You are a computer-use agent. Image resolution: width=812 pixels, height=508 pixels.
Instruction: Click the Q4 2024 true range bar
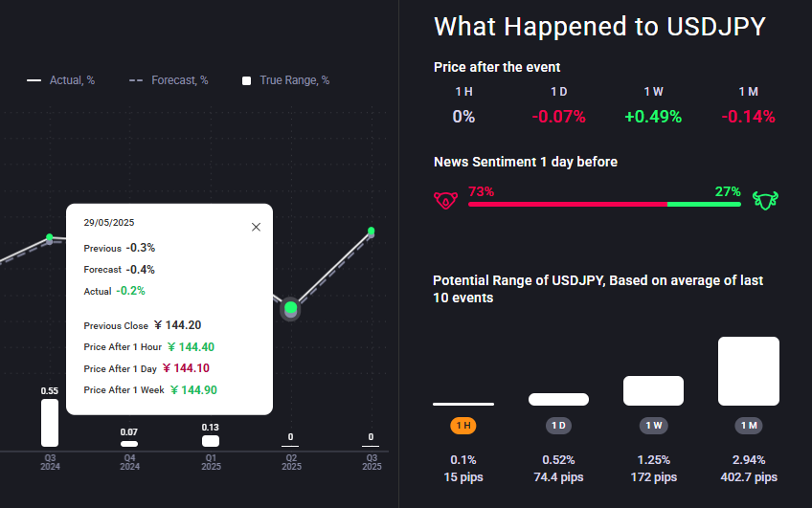pos(129,444)
